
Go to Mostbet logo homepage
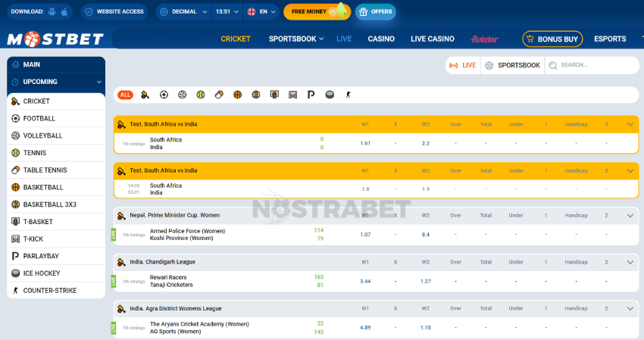pyautogui.click(x=55, y=39)
